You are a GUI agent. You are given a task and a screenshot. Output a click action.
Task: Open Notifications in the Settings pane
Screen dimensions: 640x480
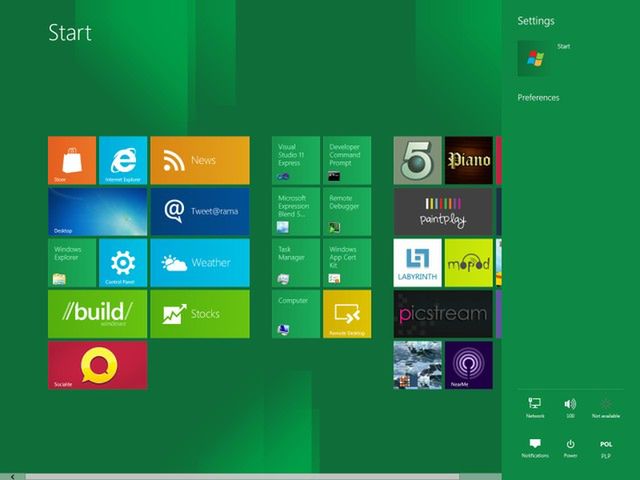pos(535,448)
